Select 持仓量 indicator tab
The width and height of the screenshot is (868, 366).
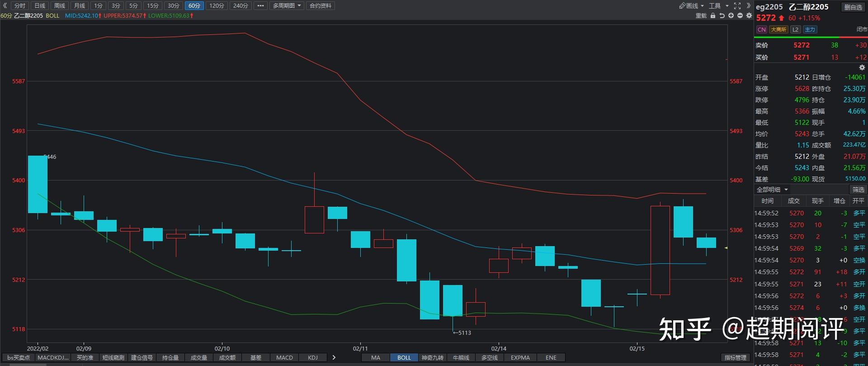tap(170, 357)
